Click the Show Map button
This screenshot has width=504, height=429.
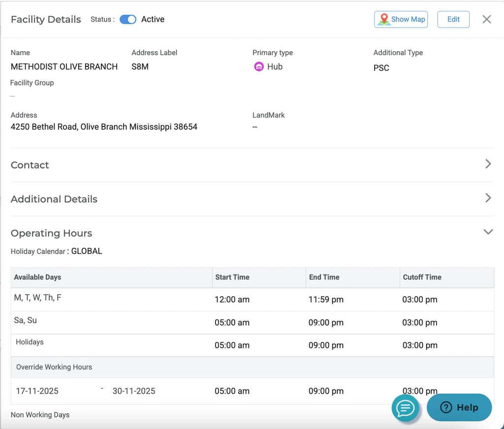point(408,19)
